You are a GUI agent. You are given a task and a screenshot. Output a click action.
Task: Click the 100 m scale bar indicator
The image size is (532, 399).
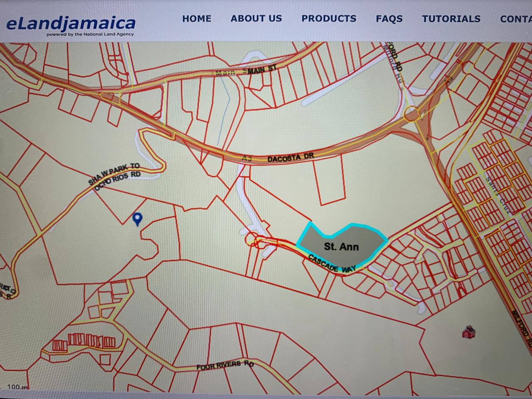tap(17, 387)
